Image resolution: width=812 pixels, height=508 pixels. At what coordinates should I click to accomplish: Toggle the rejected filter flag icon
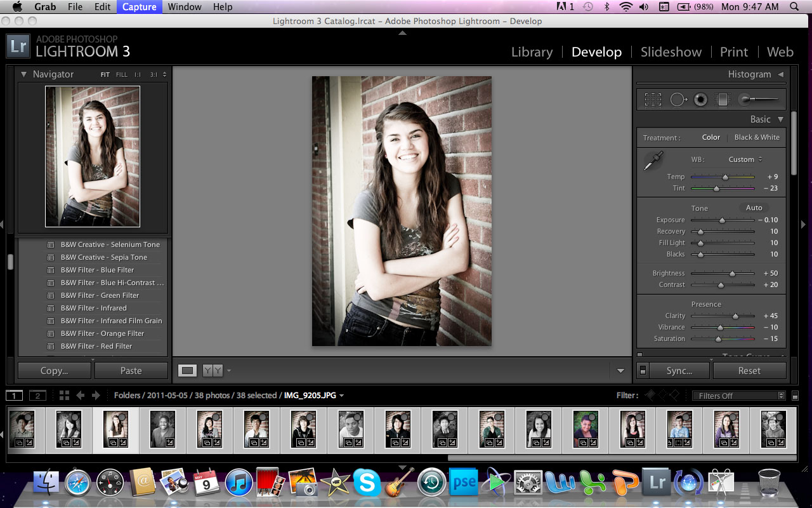pos(674,395)
